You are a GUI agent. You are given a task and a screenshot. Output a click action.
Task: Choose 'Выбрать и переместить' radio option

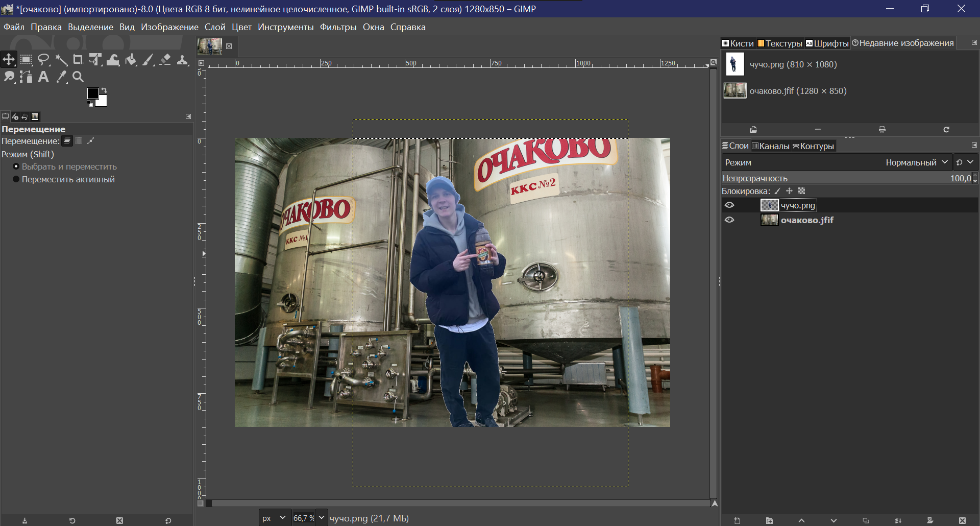coord(65,166)
